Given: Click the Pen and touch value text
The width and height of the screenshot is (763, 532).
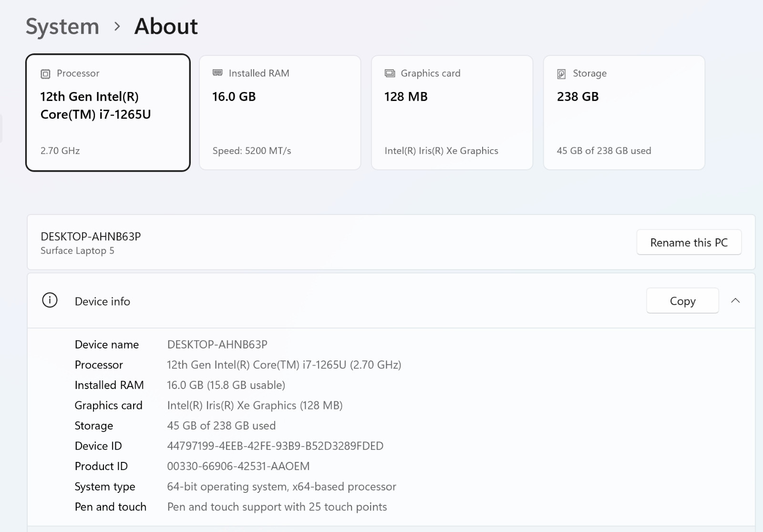Looking at the screenshot, I should pos(277,507).
